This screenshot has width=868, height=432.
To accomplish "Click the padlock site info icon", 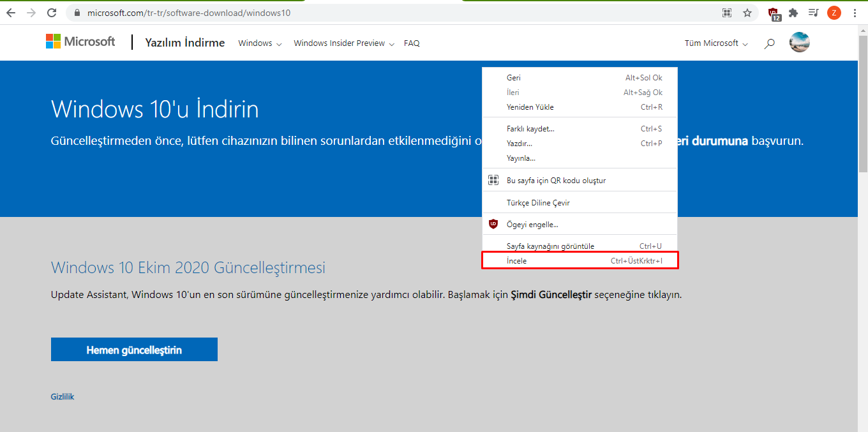I will [x=77, y=13].
